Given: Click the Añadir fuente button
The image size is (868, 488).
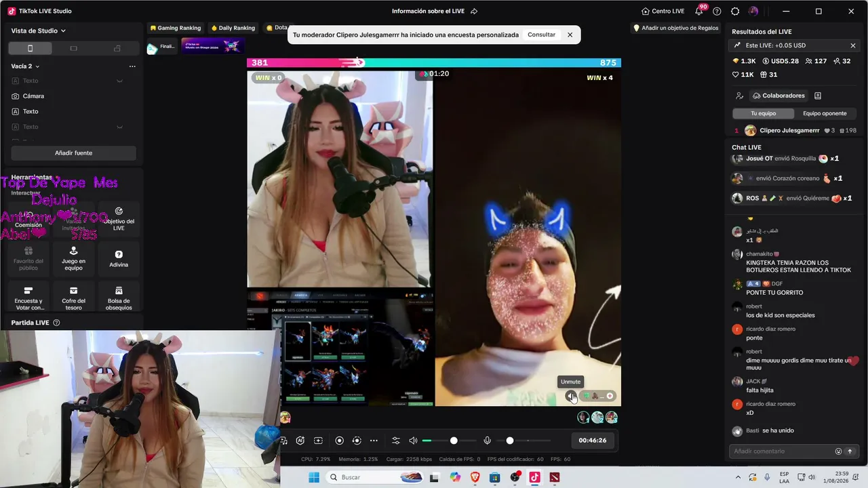Looking at the screenshot, I should click(x=73, y=153).
